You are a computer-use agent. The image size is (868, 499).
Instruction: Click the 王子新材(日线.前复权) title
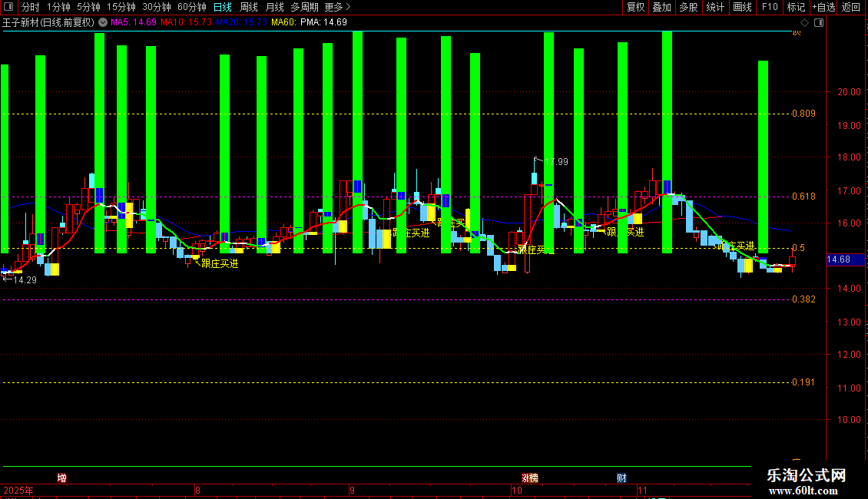coord(48,22)
